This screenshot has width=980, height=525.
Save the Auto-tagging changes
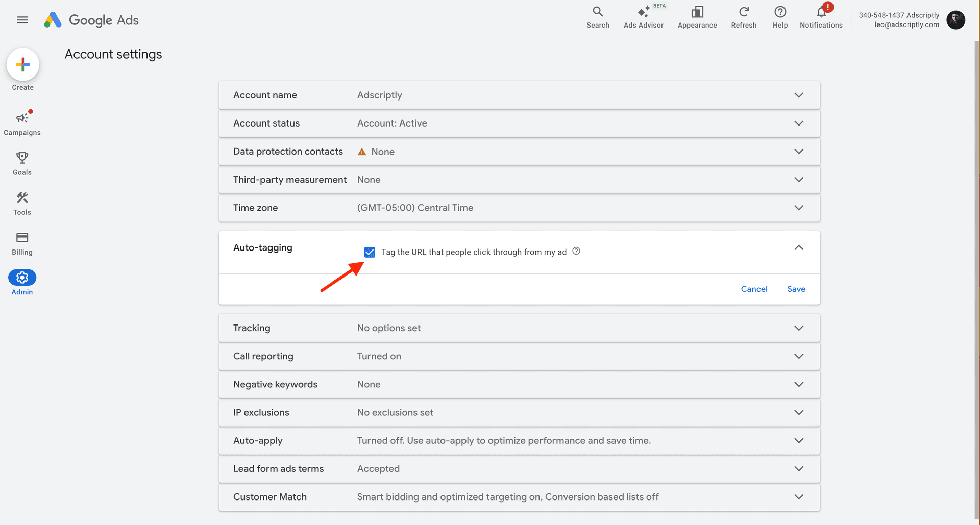[x=796, y=289]
